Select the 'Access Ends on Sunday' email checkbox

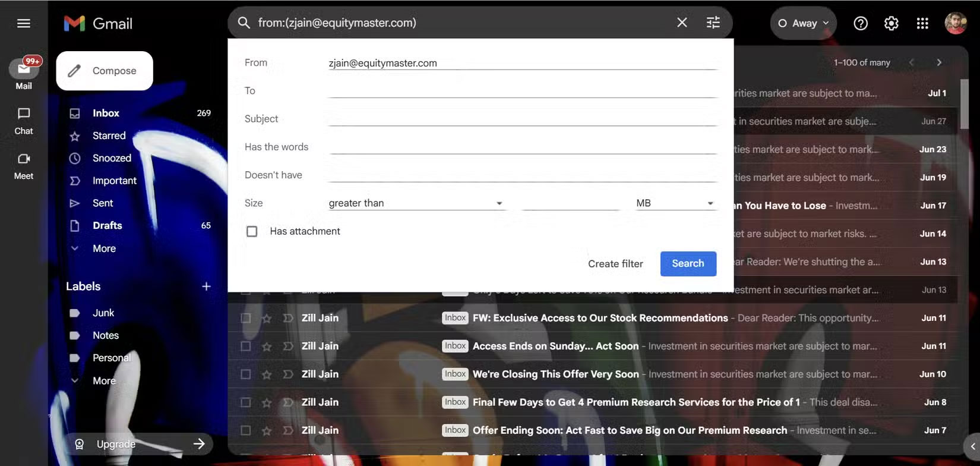(245, 347)
